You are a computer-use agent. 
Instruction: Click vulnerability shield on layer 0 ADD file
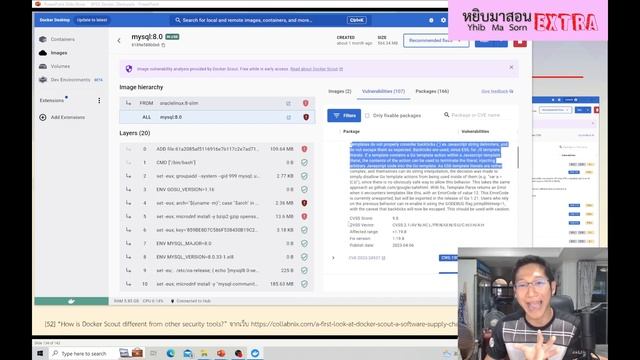[x=304, y=149]
